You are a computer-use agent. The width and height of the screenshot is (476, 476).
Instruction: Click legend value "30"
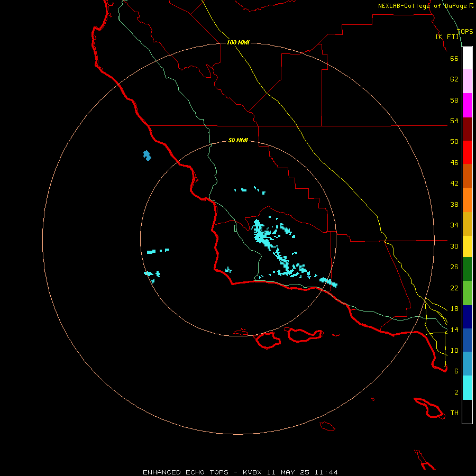(x=454, y=246)
